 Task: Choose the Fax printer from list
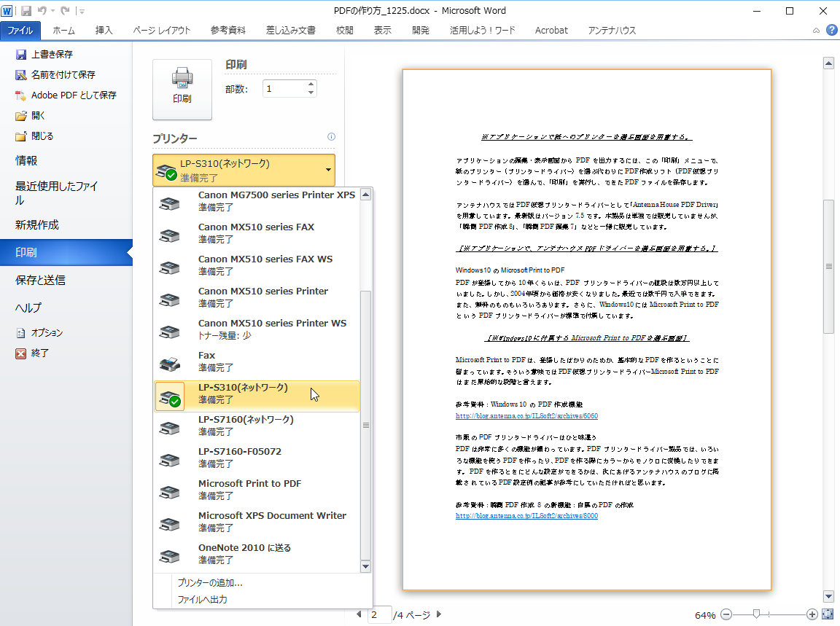click(206, 361)
